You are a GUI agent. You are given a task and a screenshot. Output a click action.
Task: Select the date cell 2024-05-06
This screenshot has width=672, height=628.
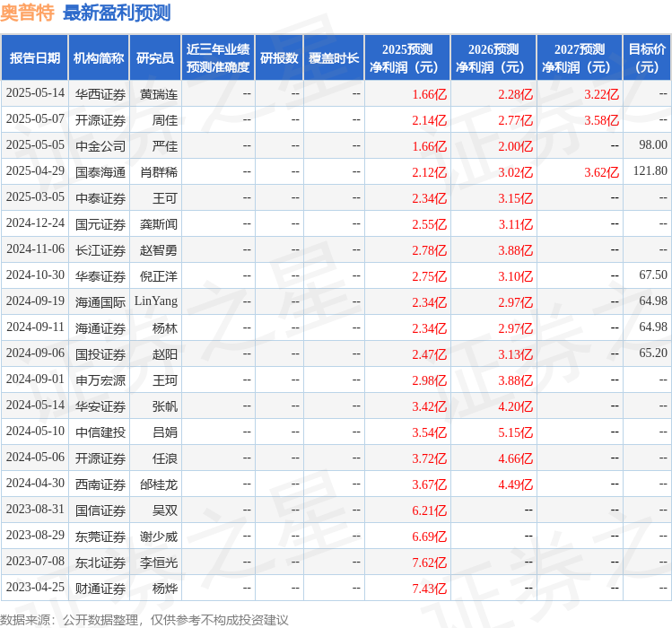[35, 458]
